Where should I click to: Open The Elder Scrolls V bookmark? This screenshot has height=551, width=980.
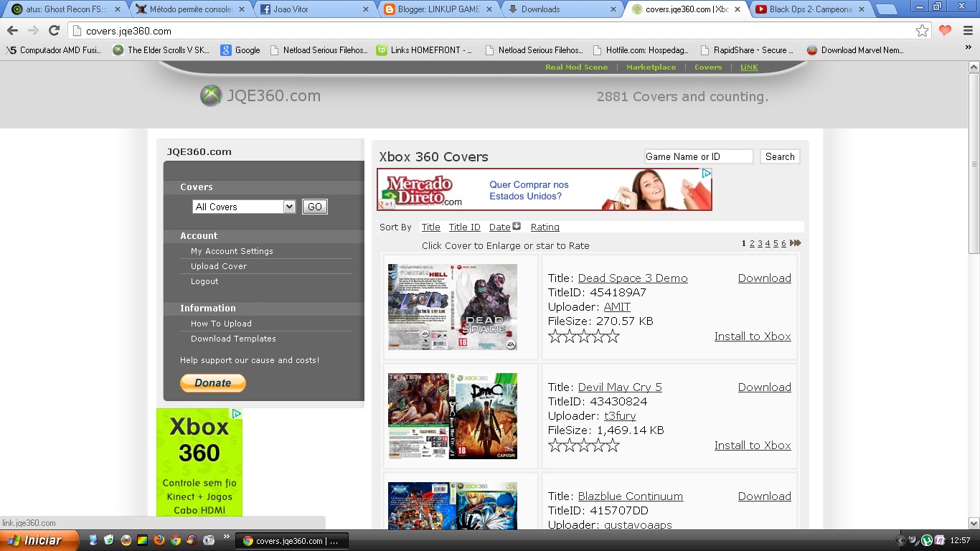161,50
